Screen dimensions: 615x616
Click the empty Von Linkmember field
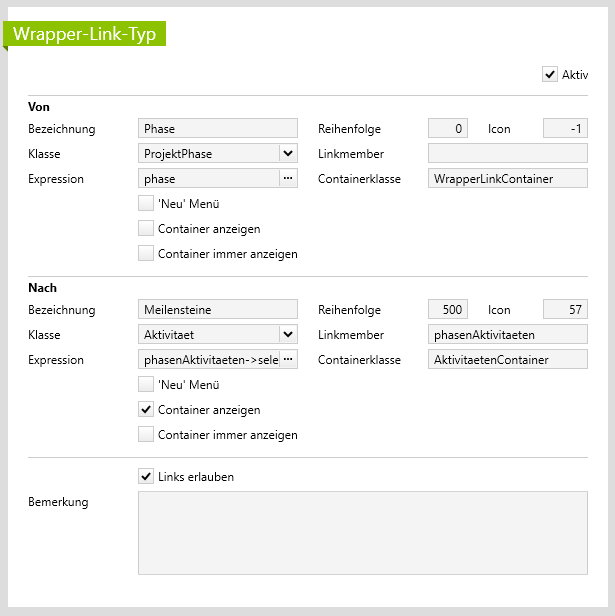[x=507, y=154]
